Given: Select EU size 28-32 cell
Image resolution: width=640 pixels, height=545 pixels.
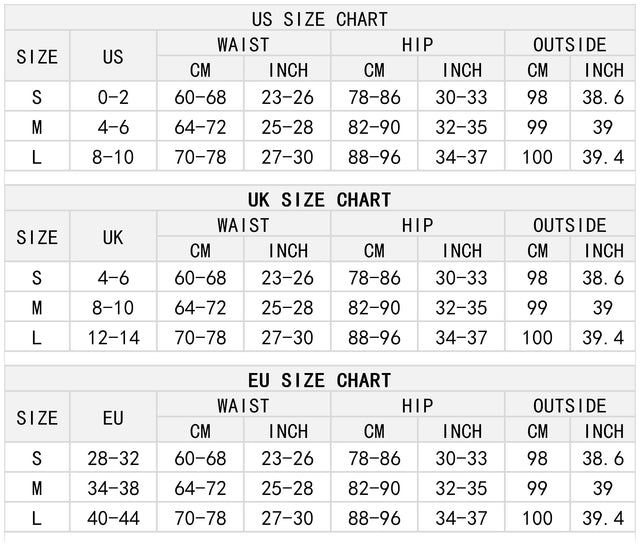Looking at the screenshot, I should click(x=113, y=458).
